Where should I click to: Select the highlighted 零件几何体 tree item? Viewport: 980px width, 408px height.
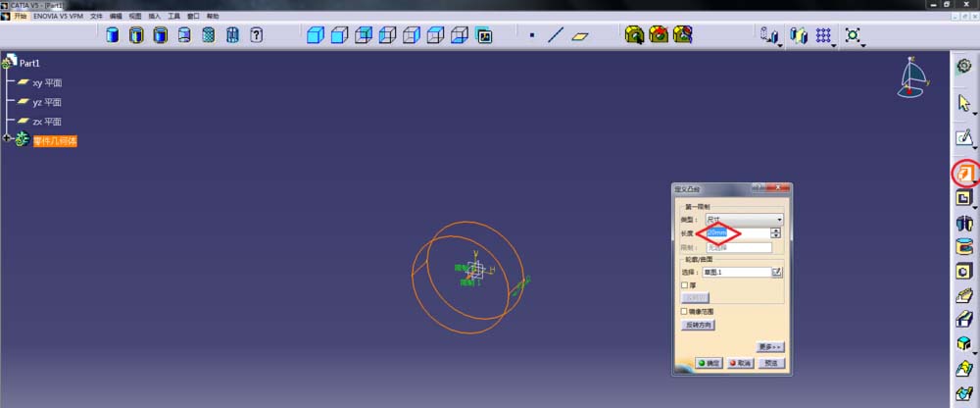[55, 141]
